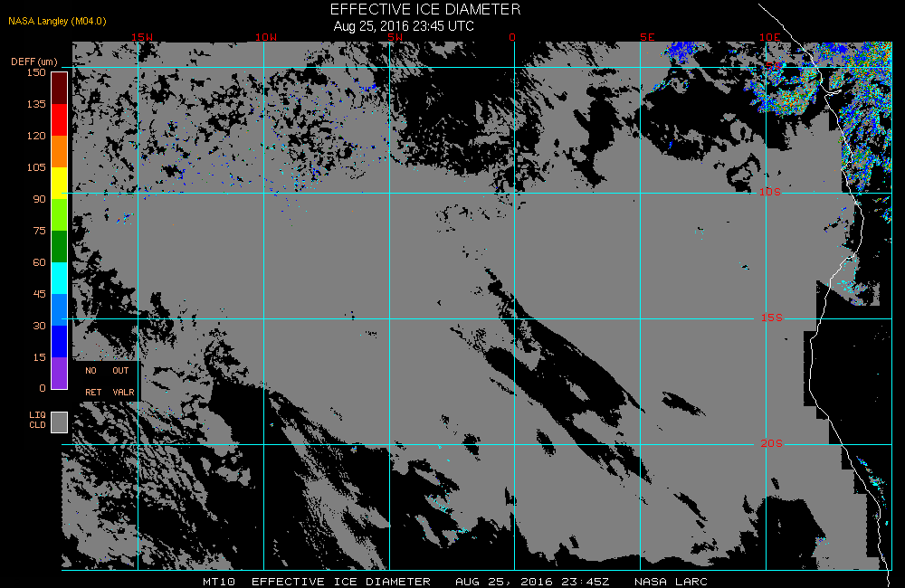Screen dimensions: 905x588
Task: Click the 30 scale value
Action: click(39, 326)
